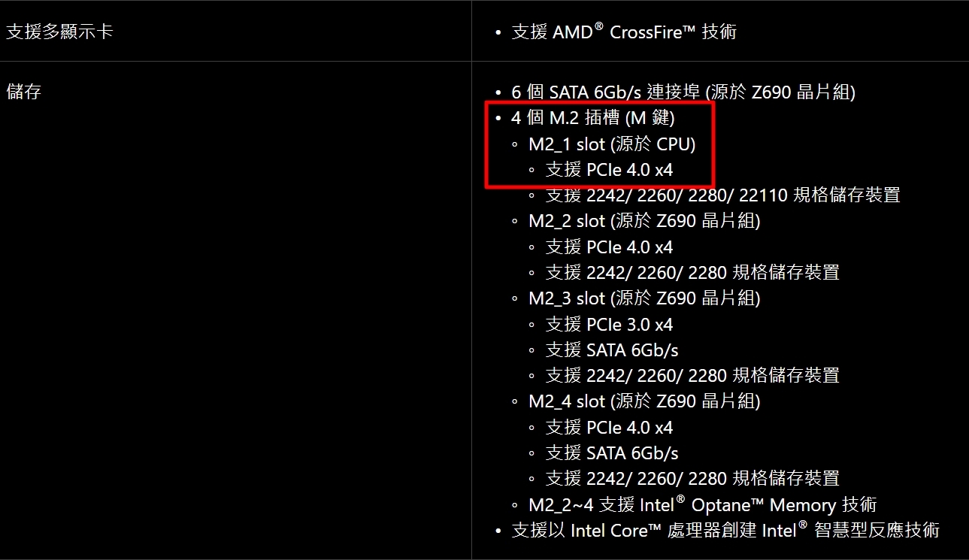Click 2242/2260/2280 規格 line under M2_2
Image resolution: width=969 pixels, height=560 pixels.
692,272
